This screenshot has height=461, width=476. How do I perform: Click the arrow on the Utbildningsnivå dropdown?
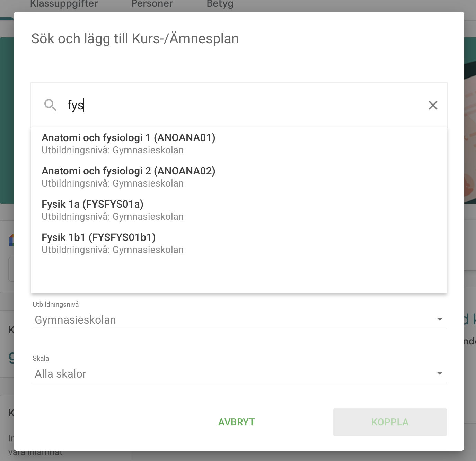pyautogui.click(x=440, y=319)
